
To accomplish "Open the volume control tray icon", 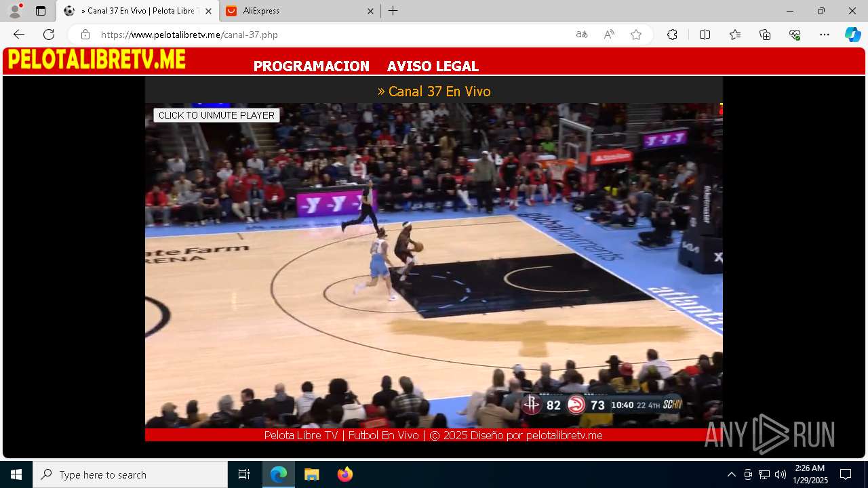I will tap(781, 474).
